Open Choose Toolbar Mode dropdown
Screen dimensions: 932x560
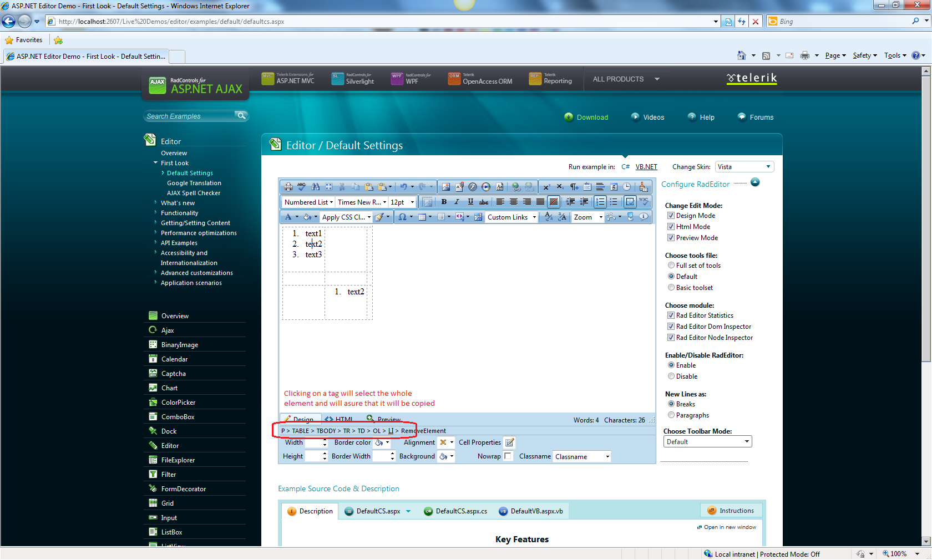click(707, 442)
